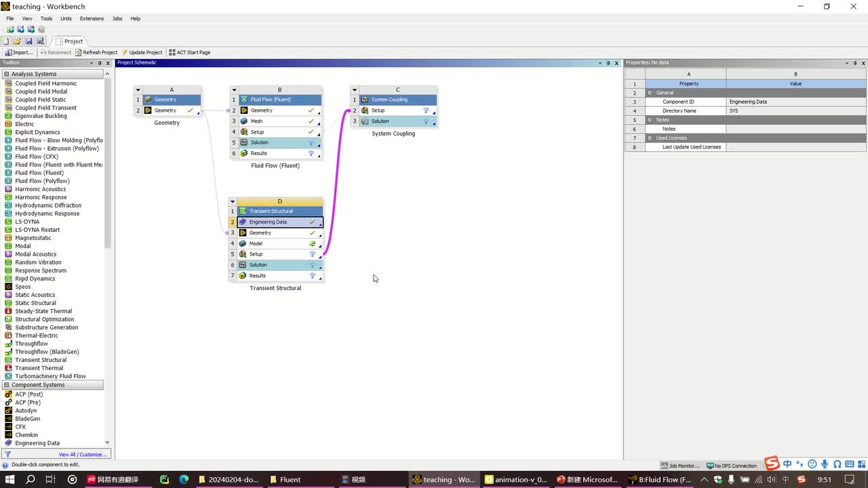Select Transient Structural in Toolbox list
Image resolution: width=868 pixels, height=488 pixels.
point(41,360)
